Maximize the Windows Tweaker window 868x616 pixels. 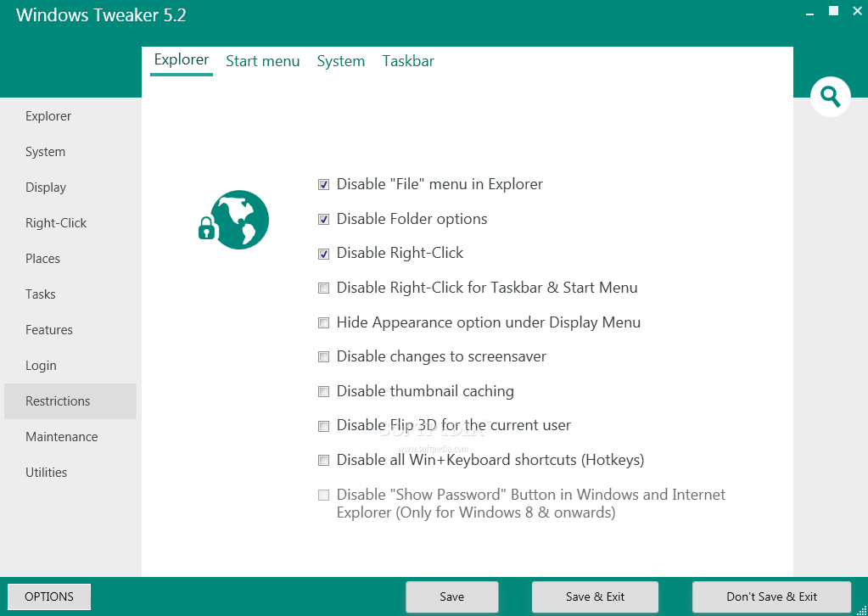click(834, 11)
